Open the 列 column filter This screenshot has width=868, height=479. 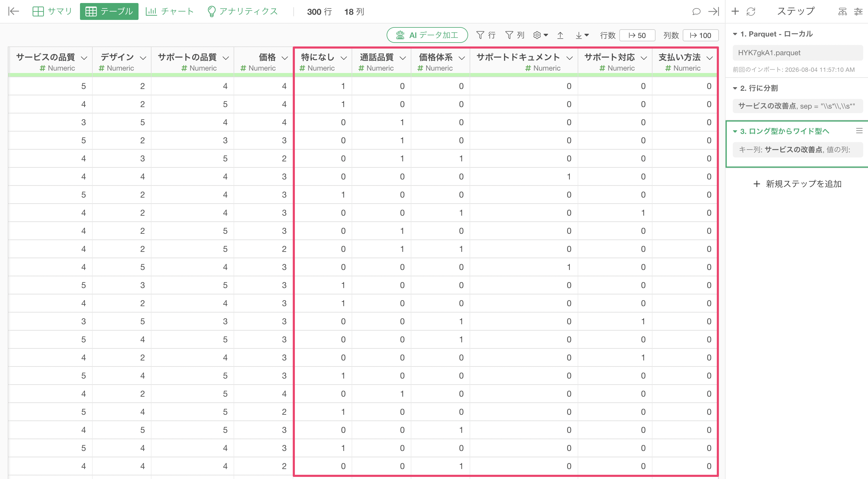pyautogui.click(x=515, y=35)
